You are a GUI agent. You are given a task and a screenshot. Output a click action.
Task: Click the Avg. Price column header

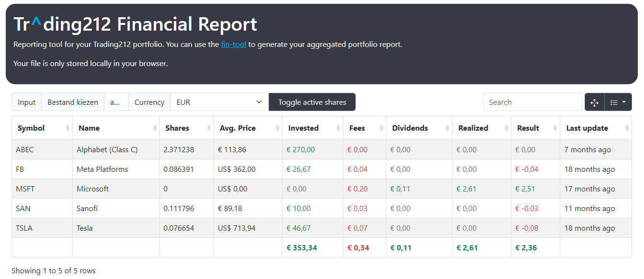coord(248,128)
